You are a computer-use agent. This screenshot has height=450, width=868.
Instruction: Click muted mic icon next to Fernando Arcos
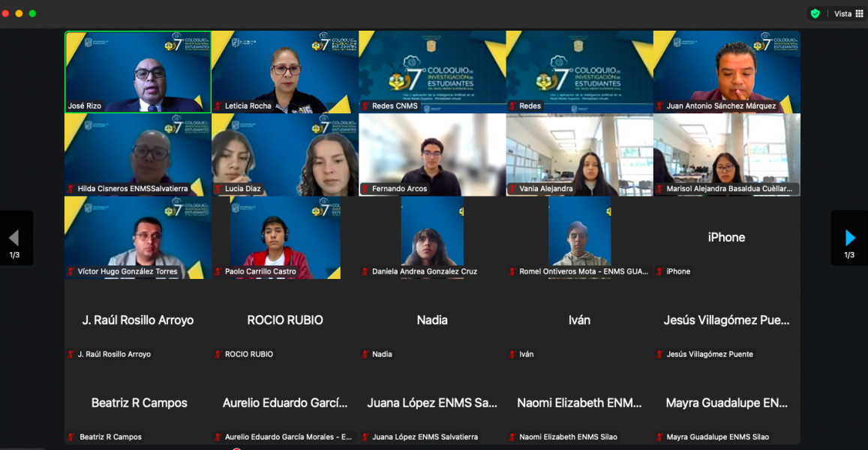[365, 189]
